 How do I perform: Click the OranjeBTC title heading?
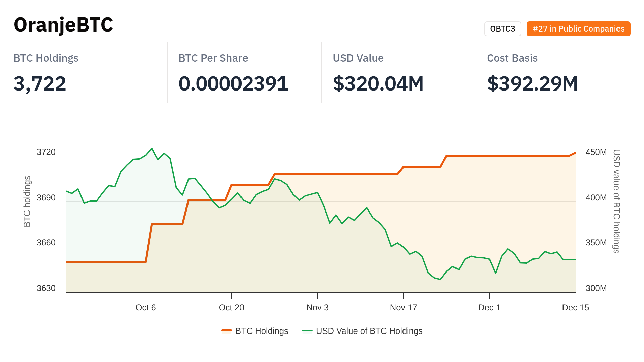(x=63, y=25)
